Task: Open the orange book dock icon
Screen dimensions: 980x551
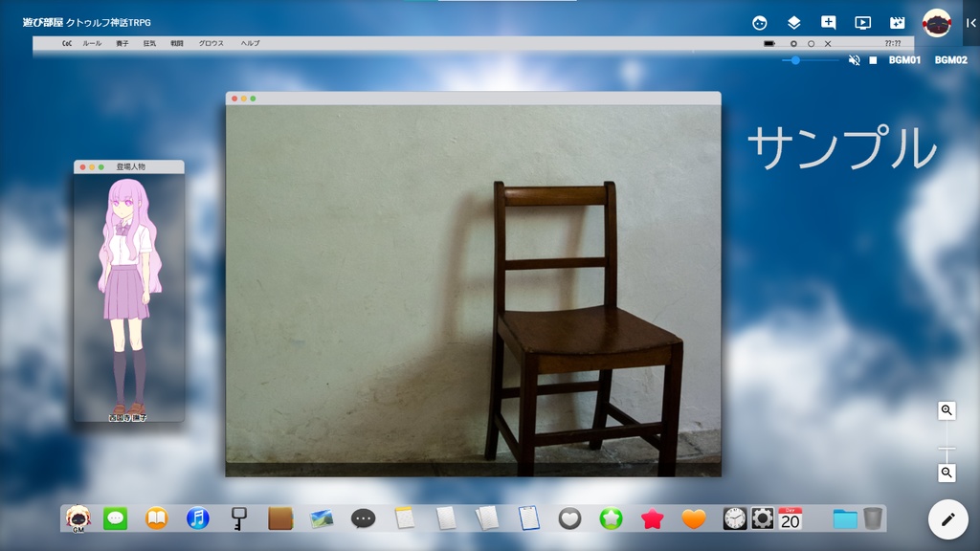Action: (x=157, y=518)
